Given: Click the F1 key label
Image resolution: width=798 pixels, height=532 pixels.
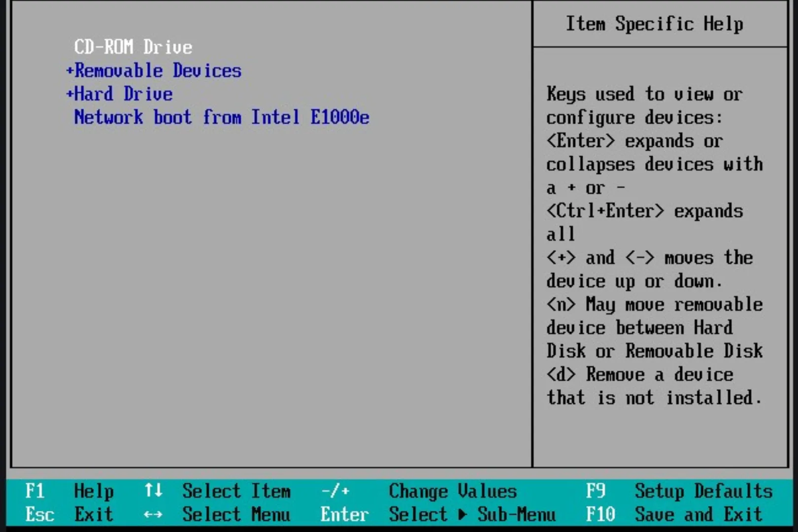Looking at the screenshot, I should [x=34, y=491].
